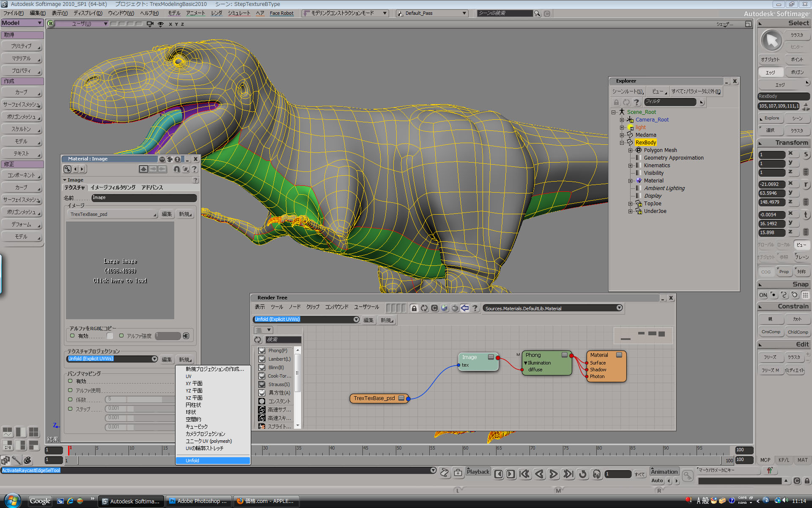Select the Phong(P) shader node preset

tap(278, 350)
